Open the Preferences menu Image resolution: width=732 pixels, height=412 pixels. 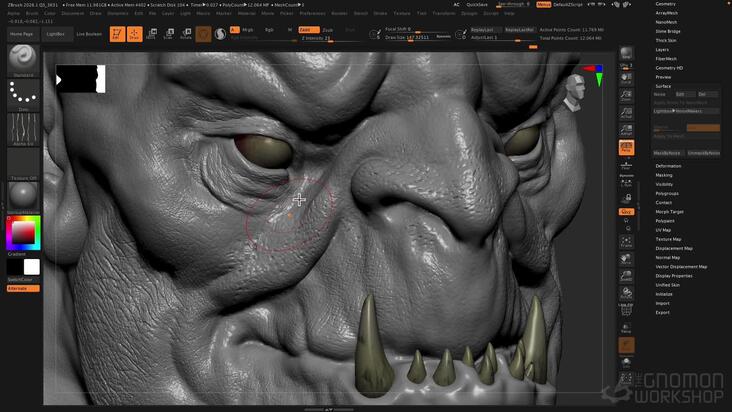pyautogui.click(x=312, y=14)
